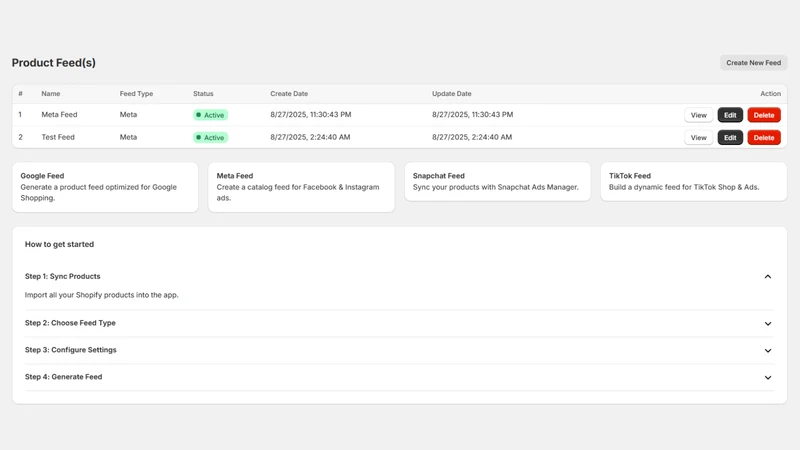Expand Step 4: Generate Feed chevron
This screenshot has width=800, height=450.
[x=767, y=378]
